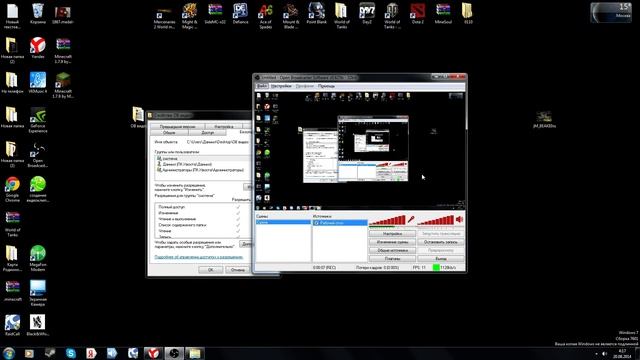Click the Settings button in OBS
Viewport: 640px width, 360px height.
pos(392,234)
